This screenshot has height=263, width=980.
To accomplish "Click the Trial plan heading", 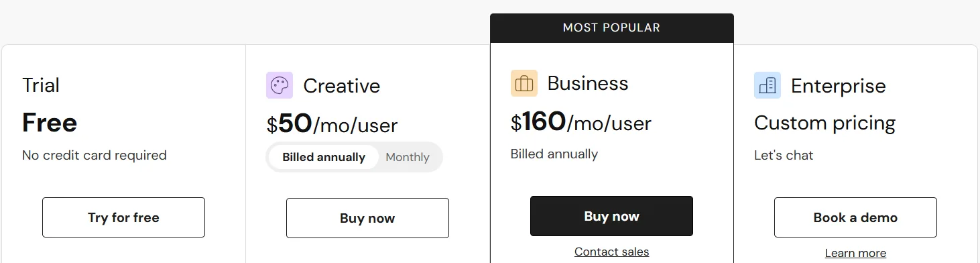I will pos(41,85).
